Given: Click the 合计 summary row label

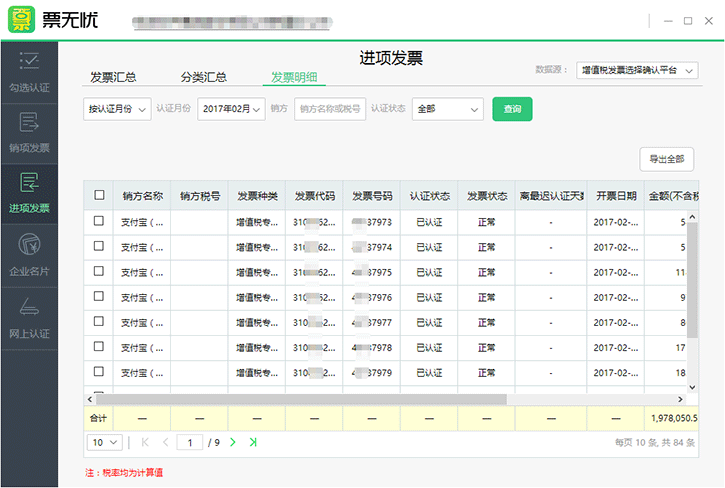Looking at the screenshot, I should (x=98, y=418).
